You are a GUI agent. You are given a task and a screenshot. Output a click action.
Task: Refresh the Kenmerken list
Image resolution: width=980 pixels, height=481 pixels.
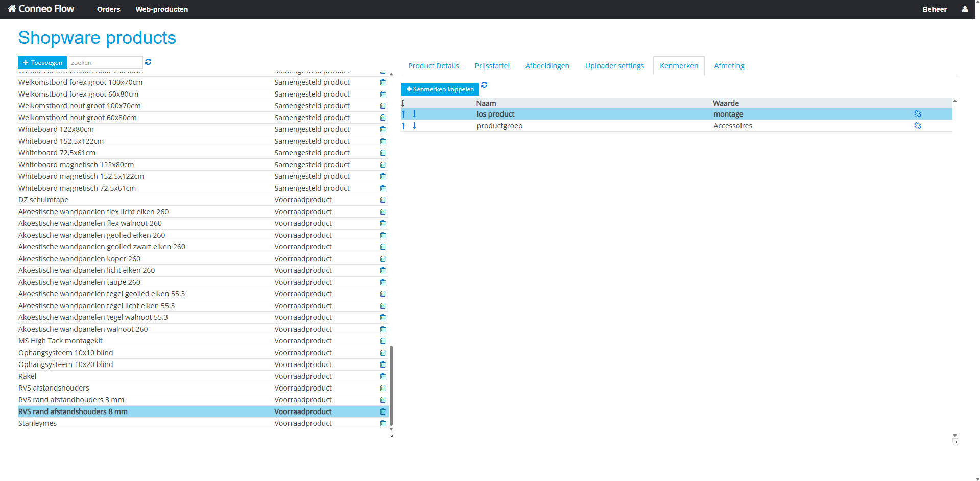click(484, 85)
